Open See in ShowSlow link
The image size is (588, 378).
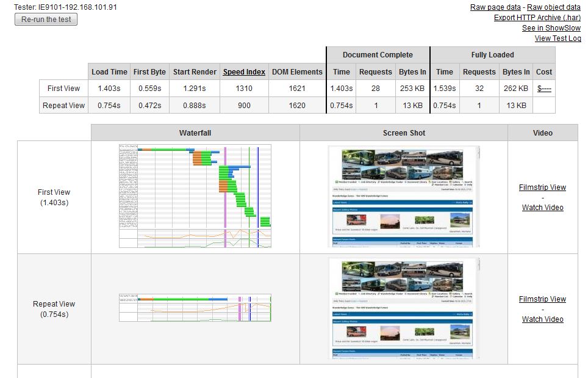(551, 28)
